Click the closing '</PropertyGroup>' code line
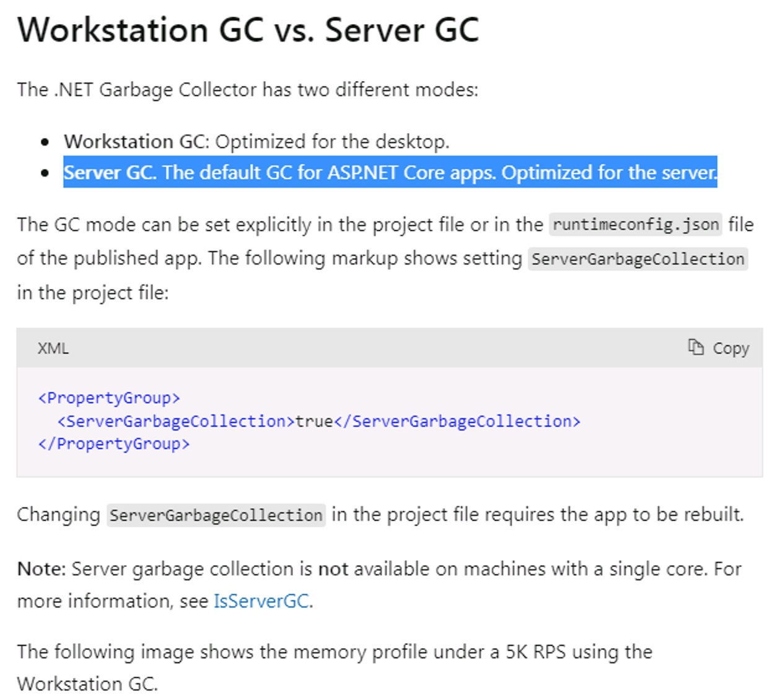Screen dimensions: 772x700 (x=114, y=444)
